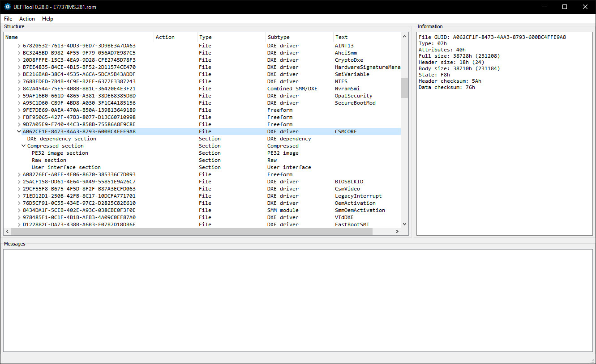The height and width of the screenshot is (364, 596).
Task: Click inside the Messages pane
Action: (298, 300)
